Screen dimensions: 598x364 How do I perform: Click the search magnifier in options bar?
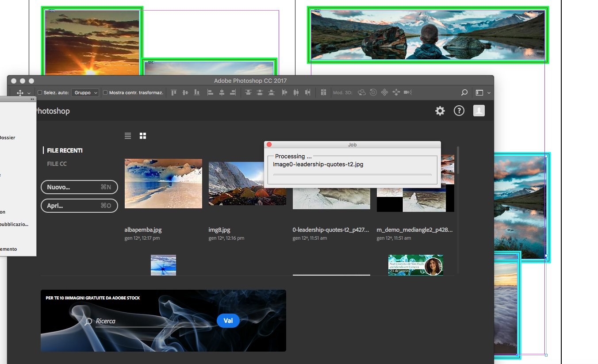click(x=464, y=93)
